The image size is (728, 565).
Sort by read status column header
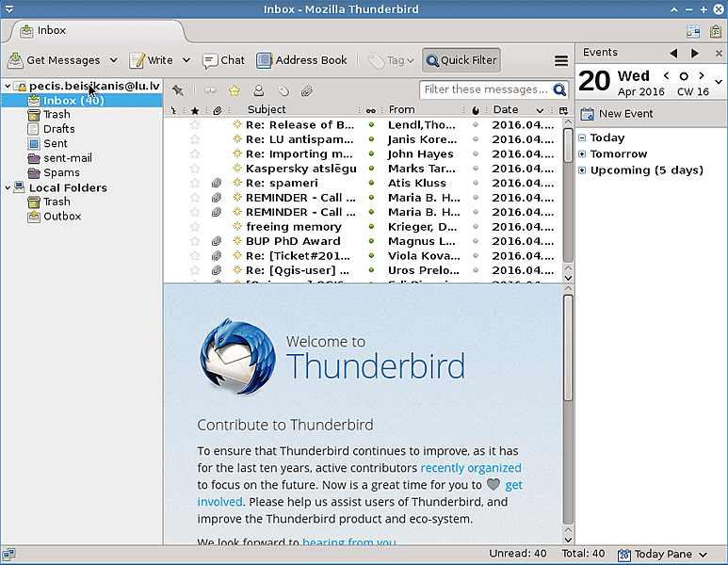click(x=370, y=110)
